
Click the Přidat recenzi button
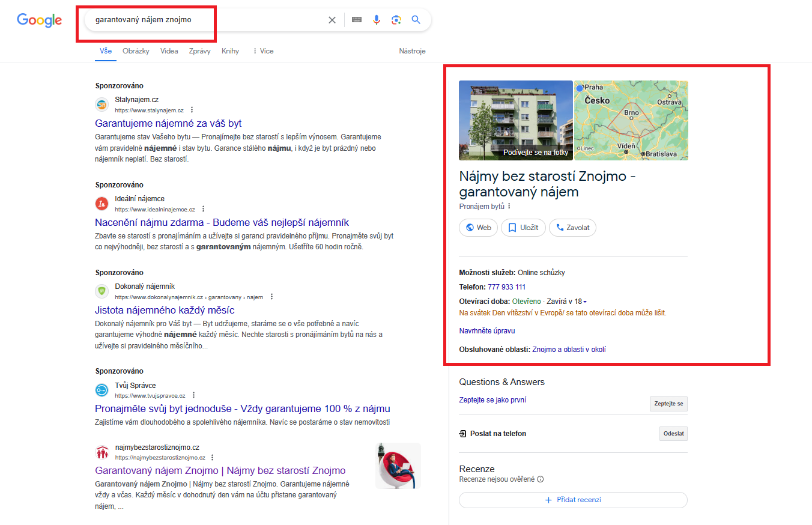(573, 500)
